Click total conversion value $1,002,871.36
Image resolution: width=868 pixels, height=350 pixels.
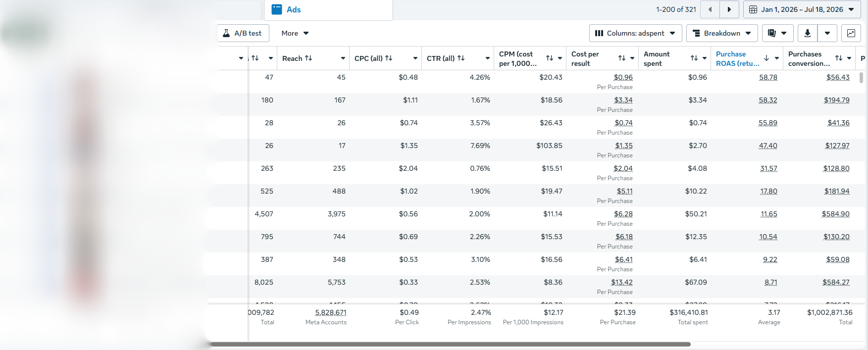830,312
